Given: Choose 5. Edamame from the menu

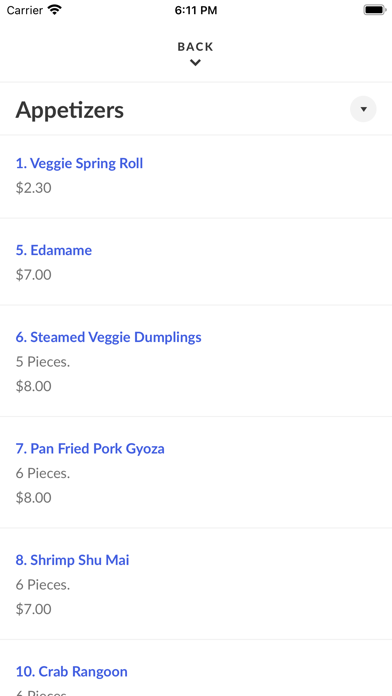Looking at the screenshot, I should pyautogui.click(x=54, y=250).
